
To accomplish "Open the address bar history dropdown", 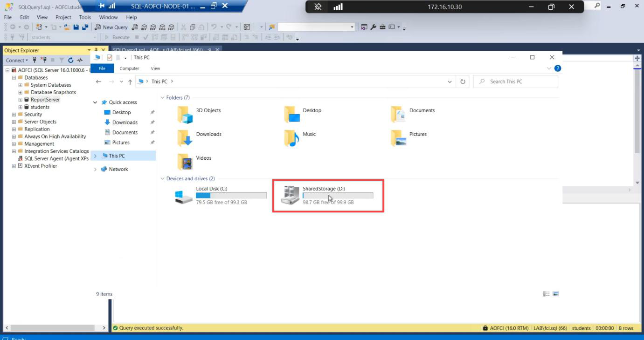I will coord(450,82).
